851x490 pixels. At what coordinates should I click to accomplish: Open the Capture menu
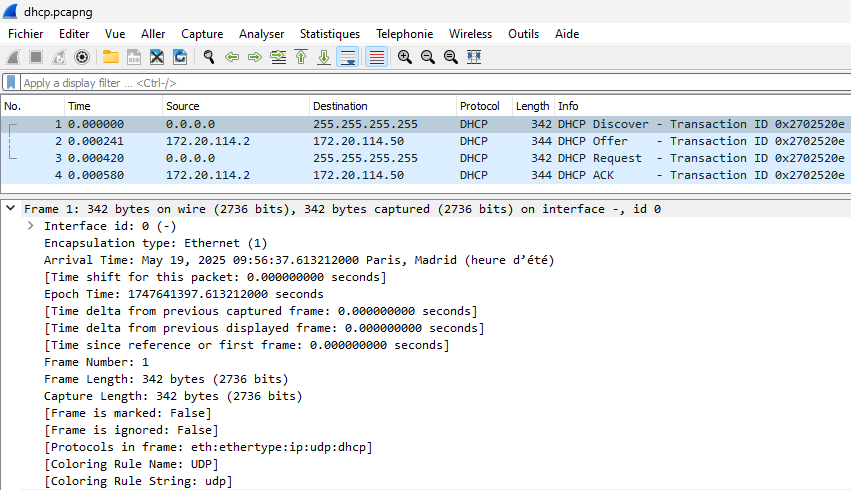(x=202, y=34)
